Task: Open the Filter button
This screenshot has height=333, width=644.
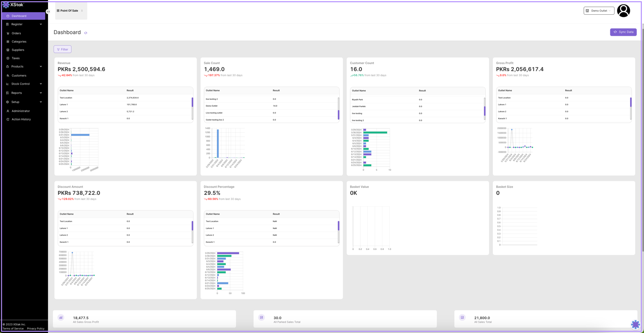Action: 62,49
